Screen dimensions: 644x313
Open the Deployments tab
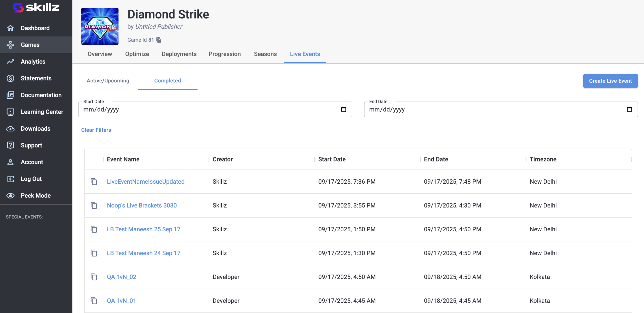(179, 54)
